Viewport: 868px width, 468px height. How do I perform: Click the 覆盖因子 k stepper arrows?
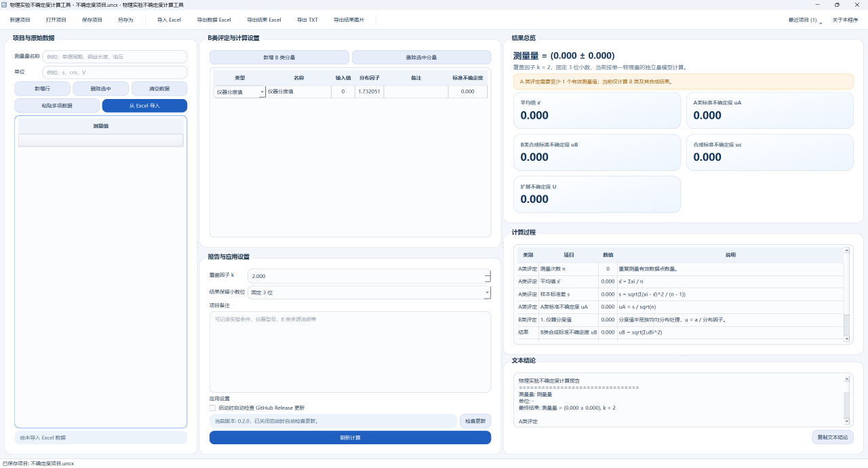pyautogui.click(x=487, y=276)
